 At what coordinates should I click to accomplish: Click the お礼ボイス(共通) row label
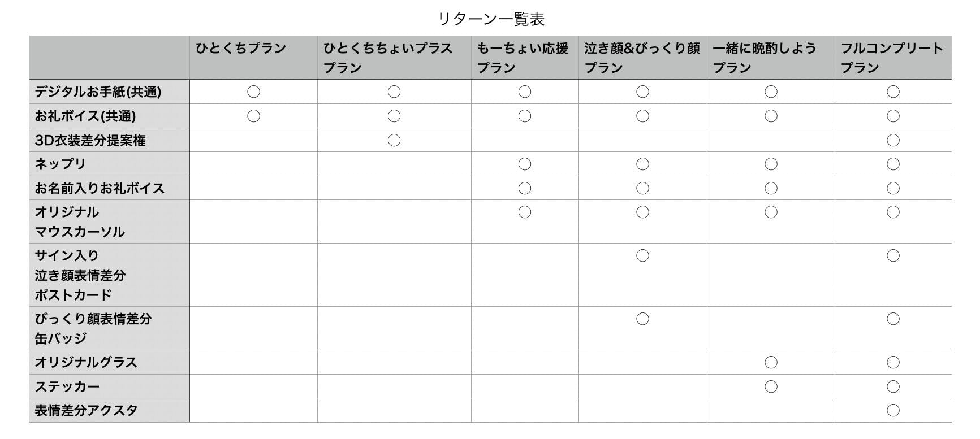coord(85,116)
